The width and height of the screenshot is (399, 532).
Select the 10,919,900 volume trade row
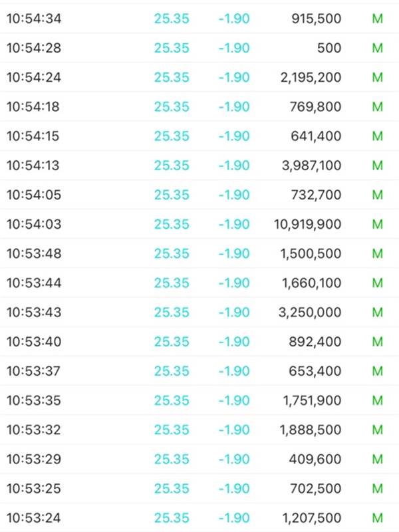coord(199,224)
